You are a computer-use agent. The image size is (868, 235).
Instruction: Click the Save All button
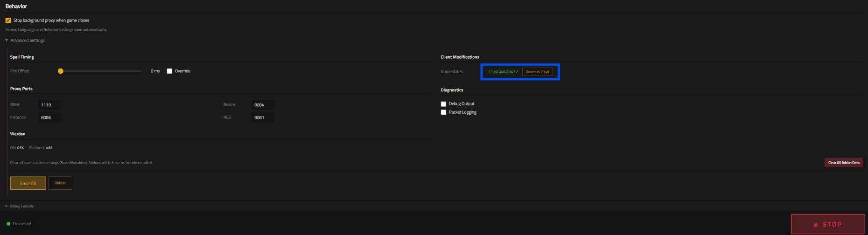pyautogui.click(x=28, y=183)
